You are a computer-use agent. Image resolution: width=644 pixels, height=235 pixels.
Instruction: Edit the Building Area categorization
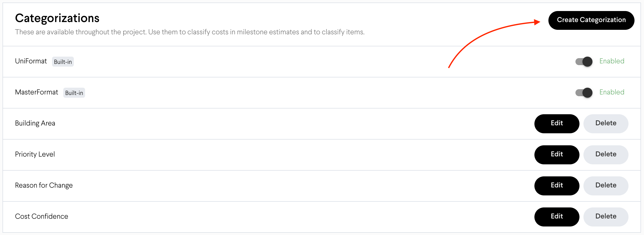pyautogui.click(x=556, y=124)
